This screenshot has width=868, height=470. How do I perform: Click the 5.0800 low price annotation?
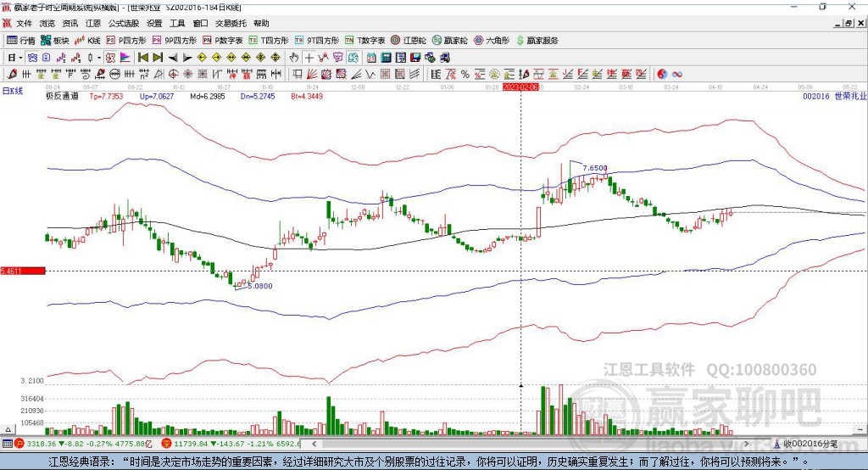point(259,286)
